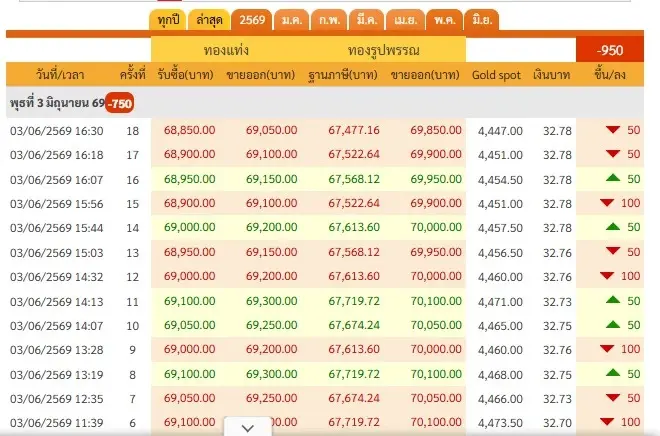Switch to the ล่าสุด tab
The height and width of the screenshot is (436, 660).
209,20
